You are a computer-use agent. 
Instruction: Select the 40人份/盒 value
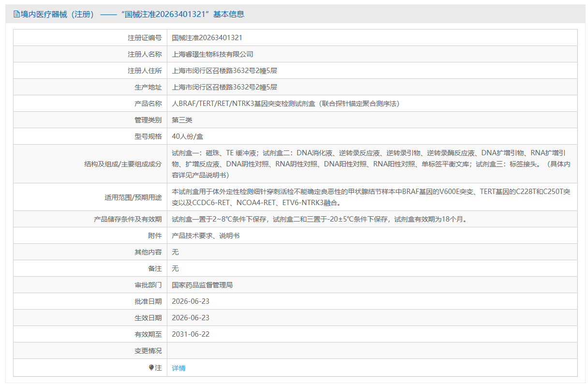coord(188,136)
